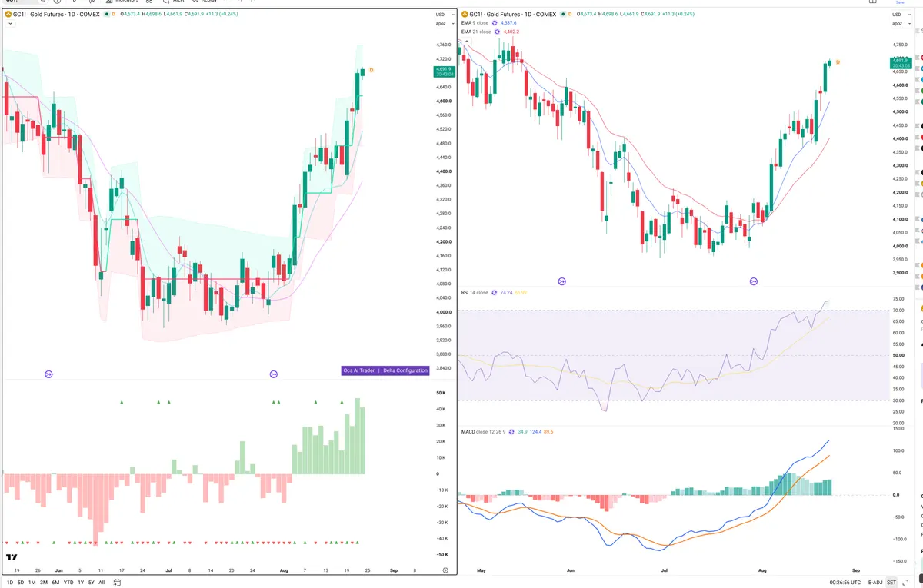Image resolution: width=923 pixels, height=588 pixels.
Task: Click Ocs Ai Trader Delta Configuration label
Action: pos(385,370)
